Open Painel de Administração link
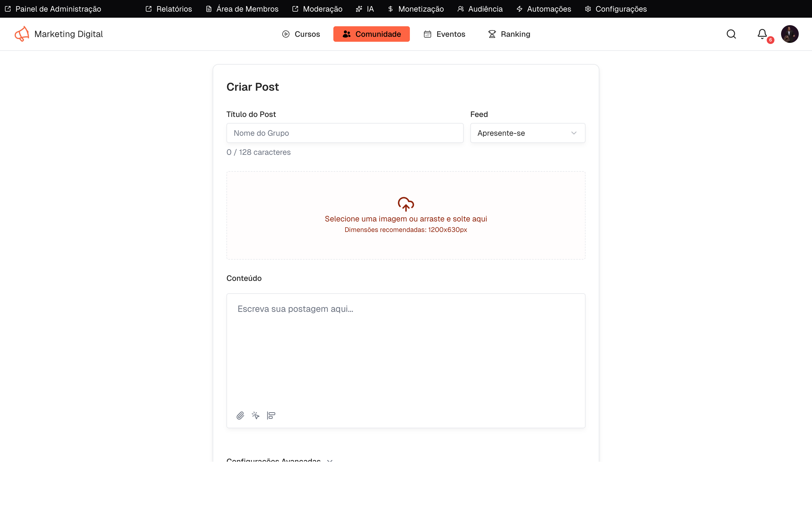This screenshot has height=517, width=812. (53, 9)
